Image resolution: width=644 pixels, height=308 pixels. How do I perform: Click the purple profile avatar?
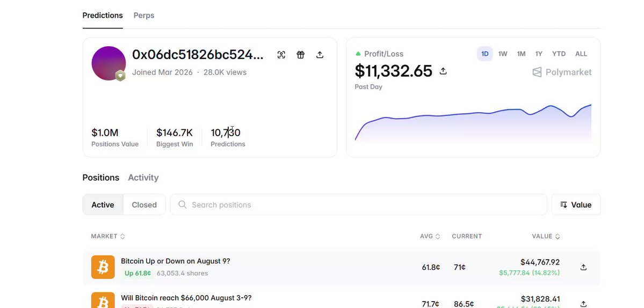[x=108, y=63]
